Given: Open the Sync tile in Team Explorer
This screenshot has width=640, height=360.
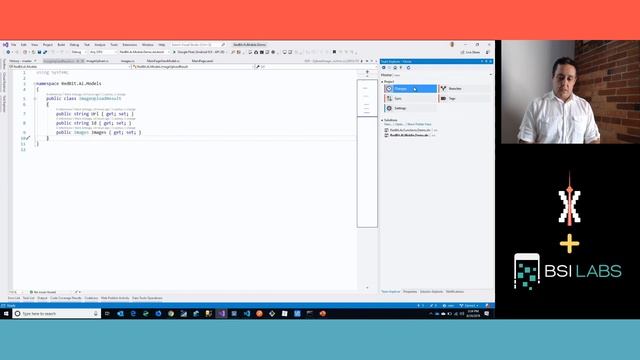Looking at the screenshot, I should (x=411, y=98).
